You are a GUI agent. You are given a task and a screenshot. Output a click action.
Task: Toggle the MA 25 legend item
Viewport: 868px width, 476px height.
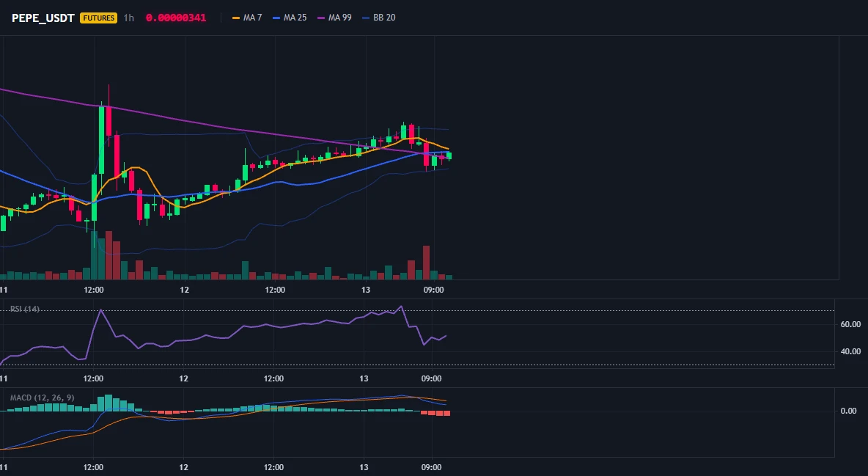290,18
